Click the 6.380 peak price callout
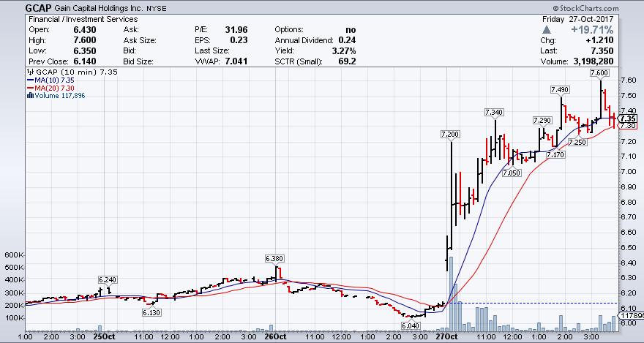This screenshot has height=343, width=644. click(274, 258)
